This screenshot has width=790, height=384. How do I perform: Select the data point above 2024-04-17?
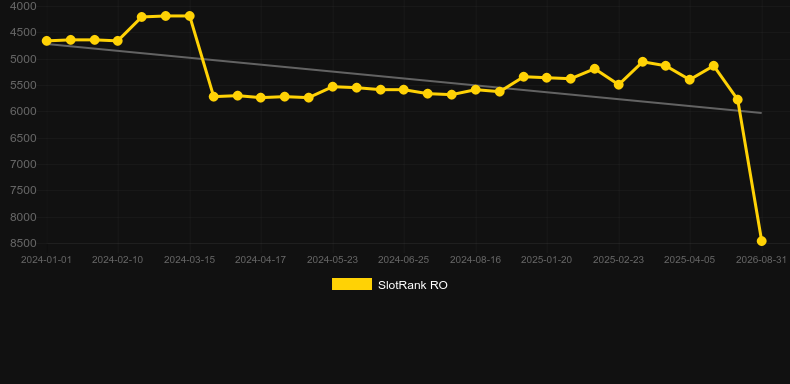pos(260,97)
